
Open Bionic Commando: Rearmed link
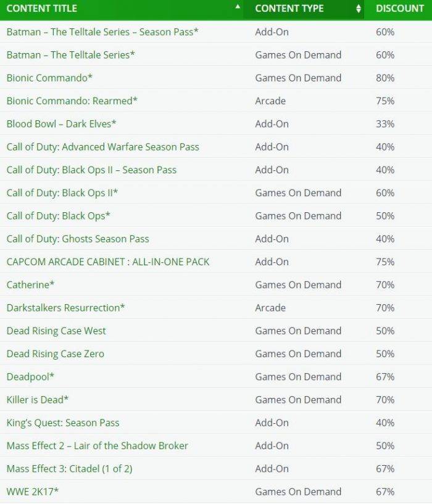click(72, 101)
